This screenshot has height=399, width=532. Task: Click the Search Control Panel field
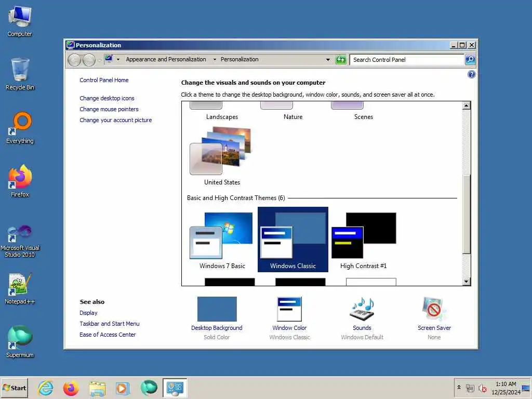point(406,60)
